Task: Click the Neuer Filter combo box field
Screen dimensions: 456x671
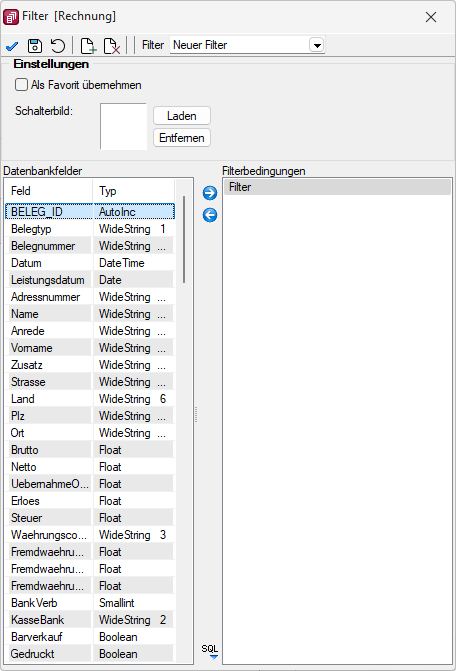Action: click(x=247, y=45)
